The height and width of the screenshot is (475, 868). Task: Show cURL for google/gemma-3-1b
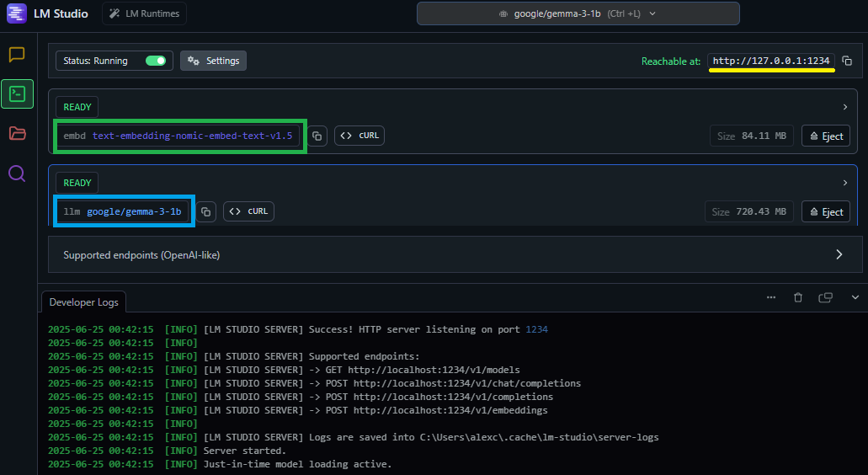pyautogui.click(x=248, y=211)
